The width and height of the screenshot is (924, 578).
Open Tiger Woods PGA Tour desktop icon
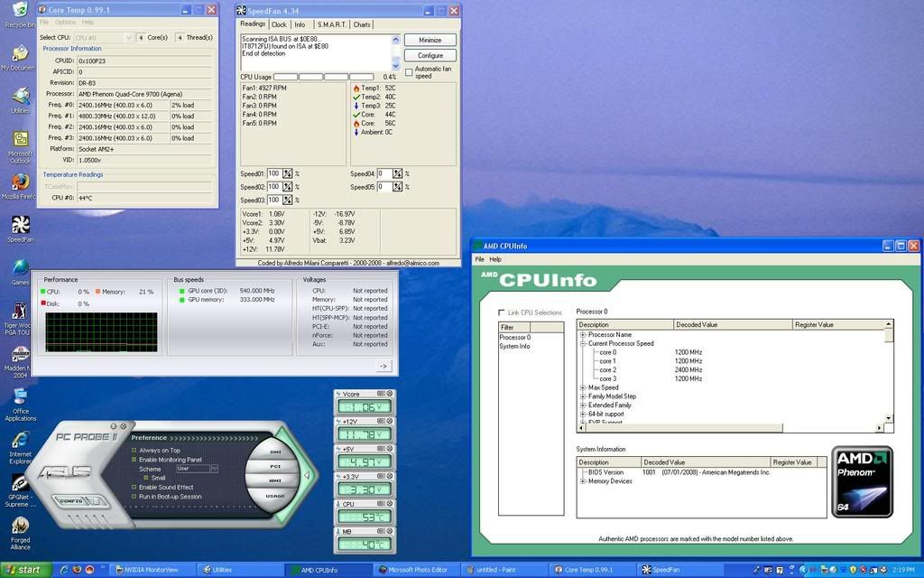click(x=21, y=311)
